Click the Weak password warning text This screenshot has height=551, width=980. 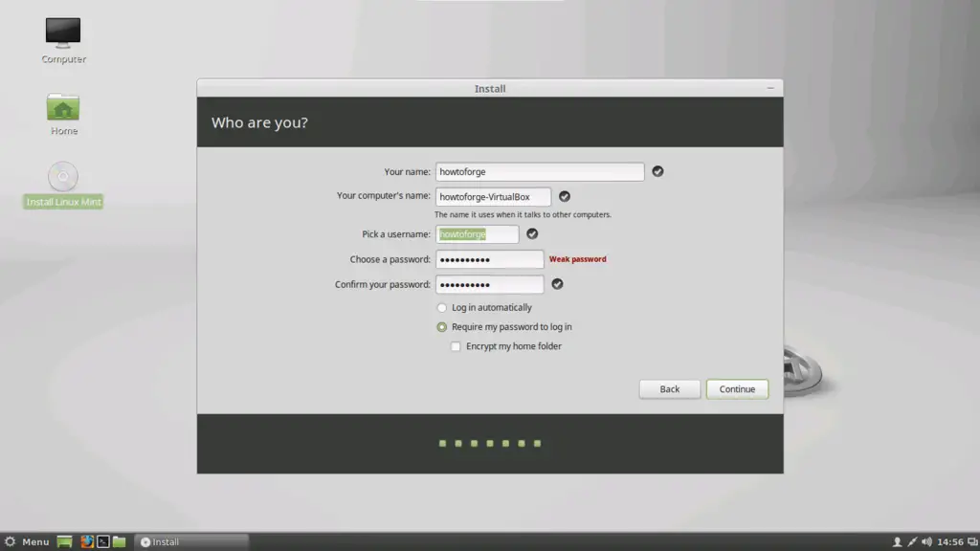[x=577, y=259]
